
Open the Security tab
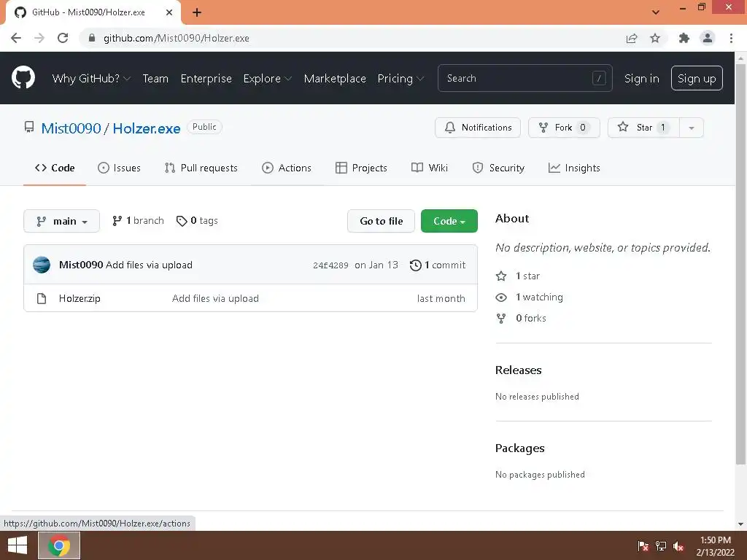498,168
